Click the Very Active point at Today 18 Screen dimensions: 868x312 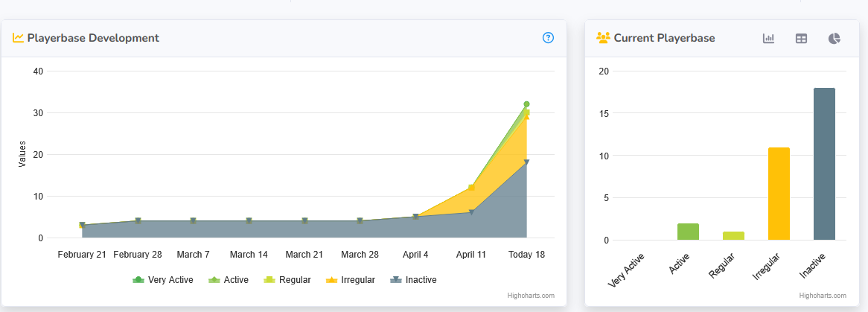point(526,104)
